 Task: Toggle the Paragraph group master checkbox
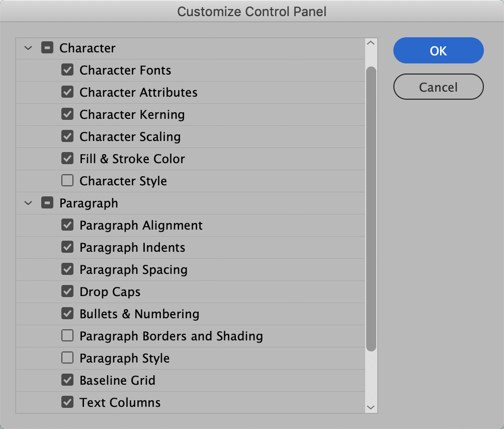[x=48, y=203]
